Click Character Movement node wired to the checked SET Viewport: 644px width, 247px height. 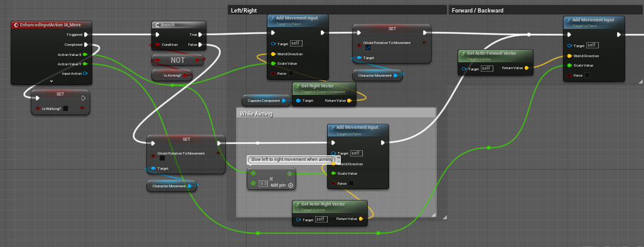[377, 75]
